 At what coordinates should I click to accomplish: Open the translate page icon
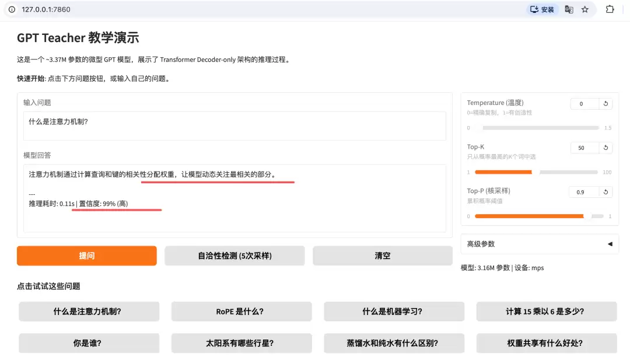[569, 9]
